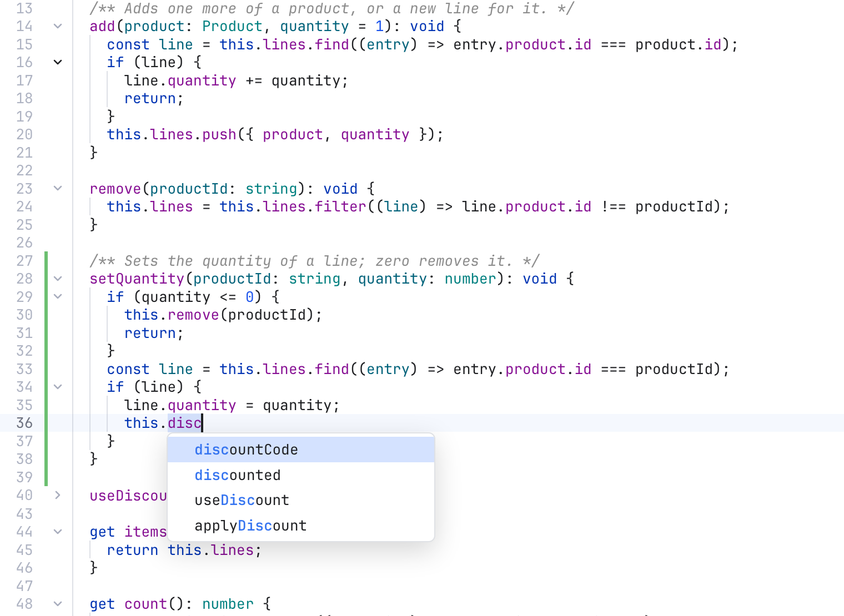Click the 'remove' method name on line 23
This screenshot has width=844, height=616.
tap(115, 189)
